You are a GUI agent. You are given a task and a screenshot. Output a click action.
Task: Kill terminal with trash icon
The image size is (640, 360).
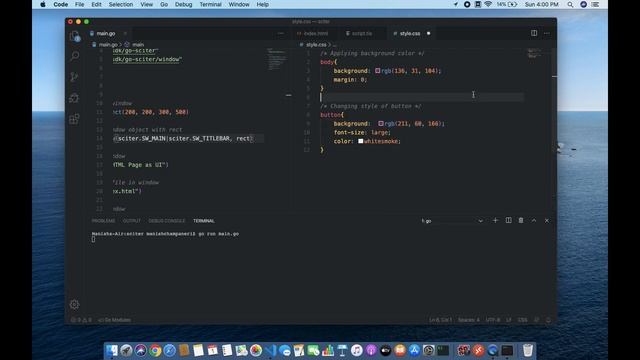[521, 220]
